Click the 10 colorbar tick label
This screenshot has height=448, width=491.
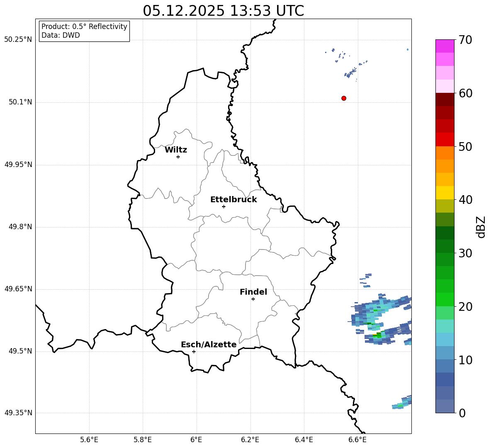pos(465,360)
